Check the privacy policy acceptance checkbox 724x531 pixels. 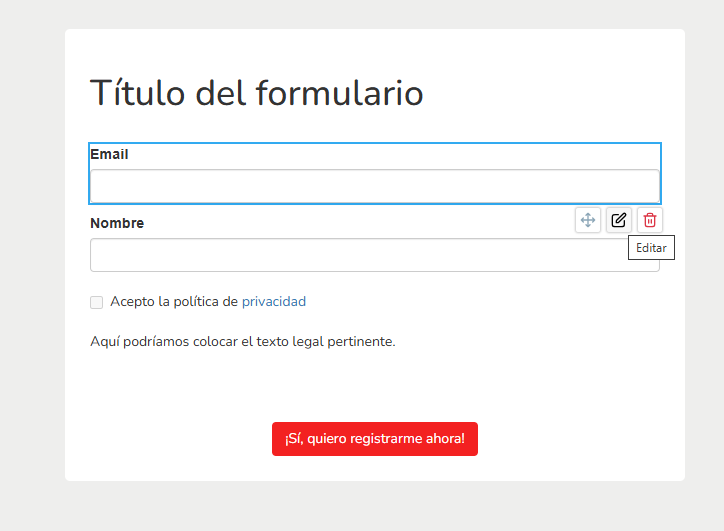[97, 302]
